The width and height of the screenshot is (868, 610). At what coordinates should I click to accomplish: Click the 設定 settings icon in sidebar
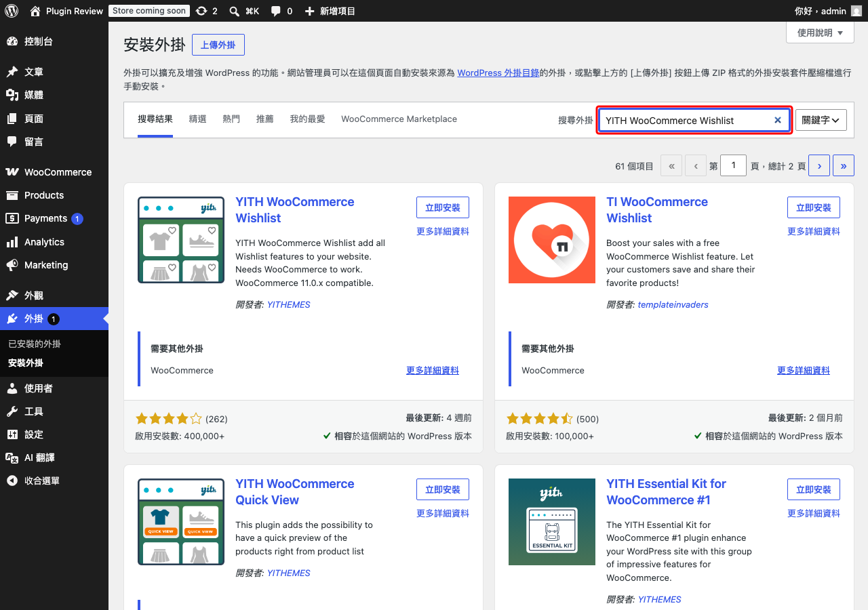[x=12, y=434]
